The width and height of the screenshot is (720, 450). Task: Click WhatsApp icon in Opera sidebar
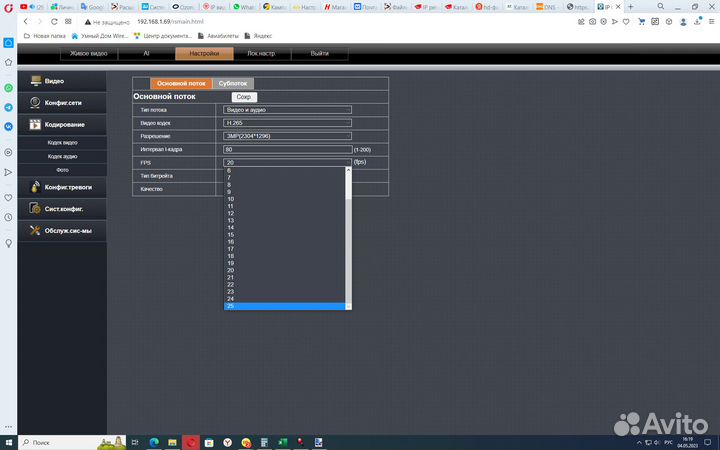9,88
